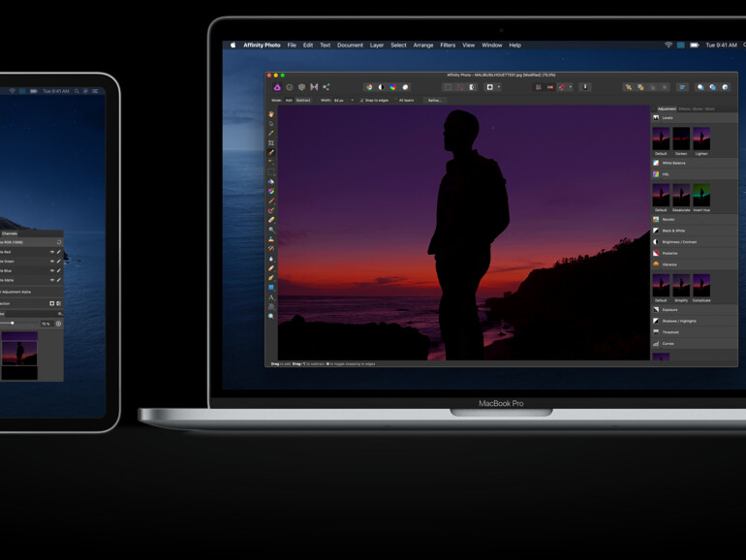Select the Crop tool
The width and height of the screenshot is (746, 560).
(x=271, y=142)
